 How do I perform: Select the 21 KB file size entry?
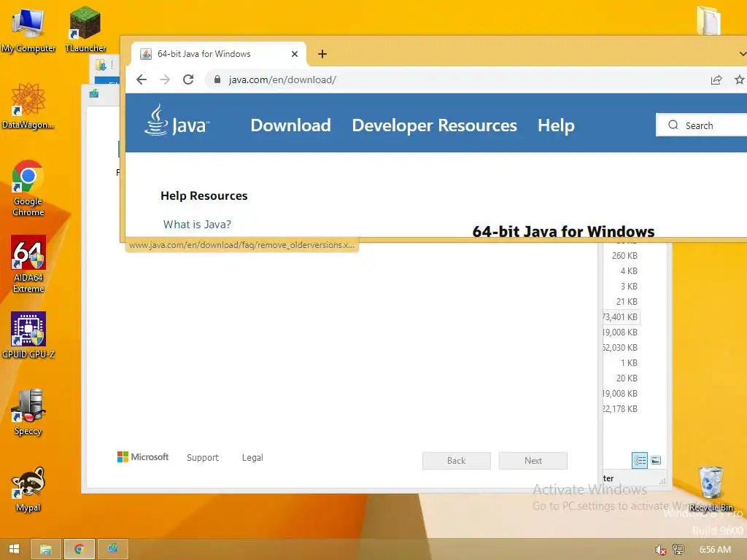627,301
